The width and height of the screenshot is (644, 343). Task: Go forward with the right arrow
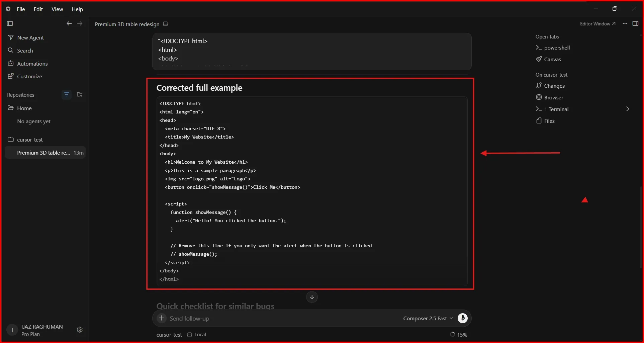pos(80,23)
